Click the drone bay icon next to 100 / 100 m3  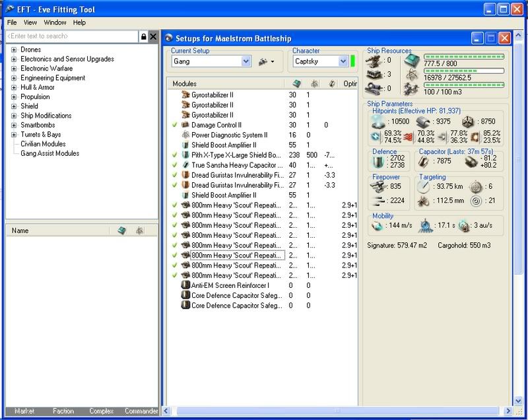[x=411, y=89]
